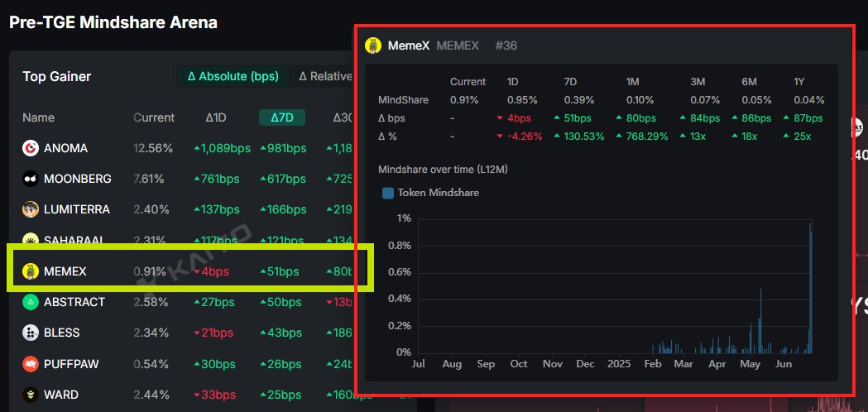Click WARD's red 33bps value
This screenshot has height=412, width=868.
pos(214,395)
